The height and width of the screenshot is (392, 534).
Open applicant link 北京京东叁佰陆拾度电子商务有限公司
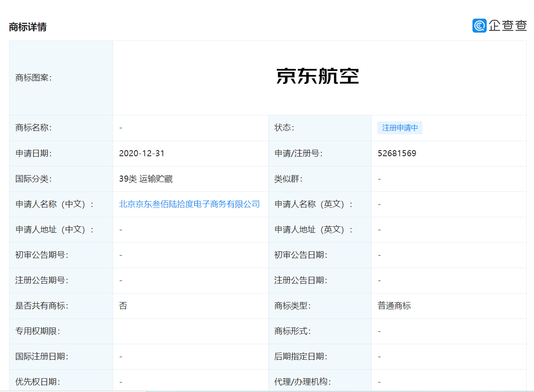coord(189,204)
